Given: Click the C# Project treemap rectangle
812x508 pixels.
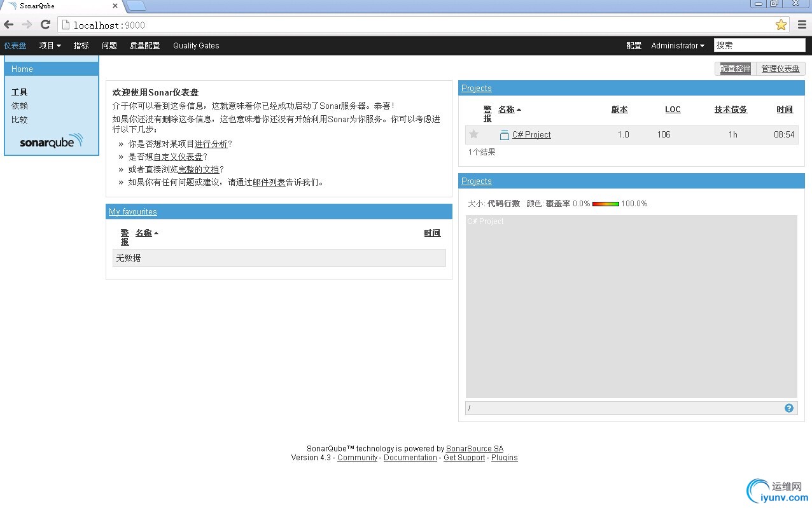Looking at the screenshot, I should coord(631,306).
